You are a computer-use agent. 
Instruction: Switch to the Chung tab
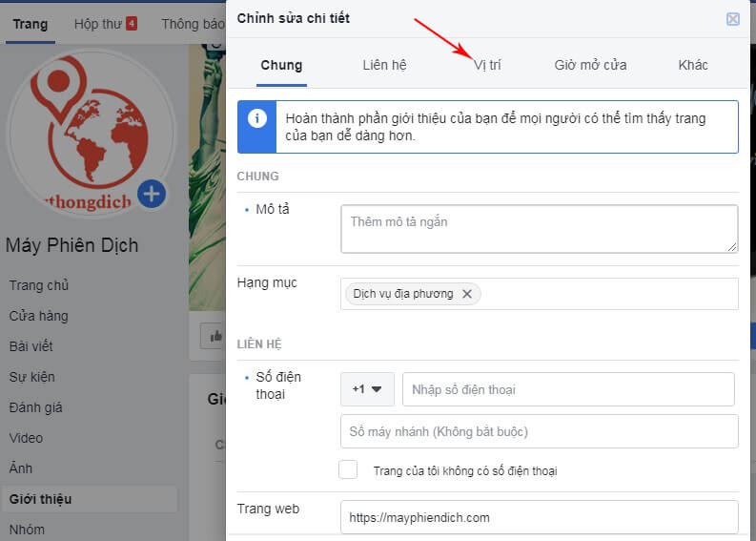click(281, 65)
